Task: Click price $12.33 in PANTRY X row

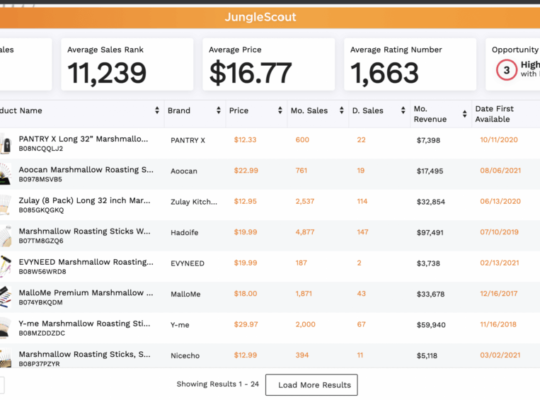Action: (x=245, y=140)
